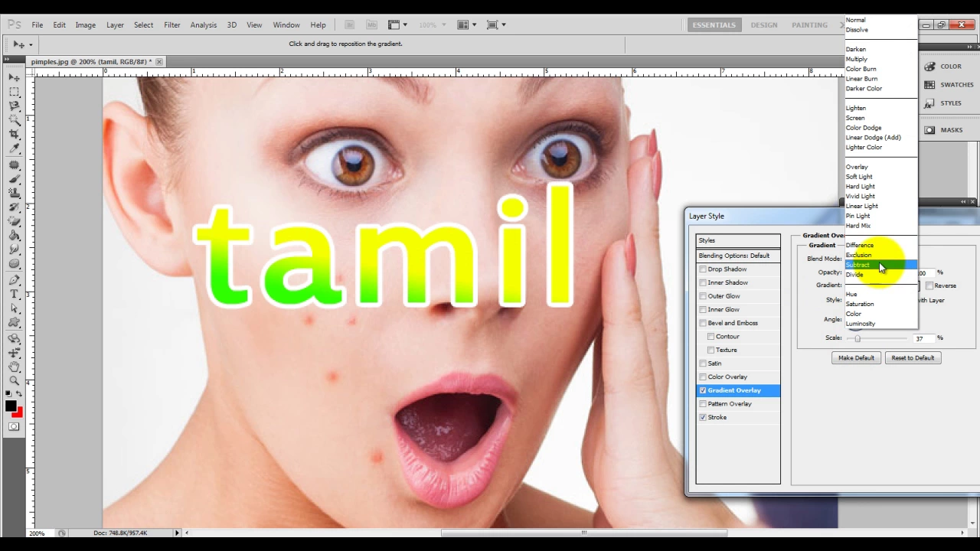The width and height of the screenshot is (980, 551).
Task: Launch Bridge from the Br icon
Action: 350,24
